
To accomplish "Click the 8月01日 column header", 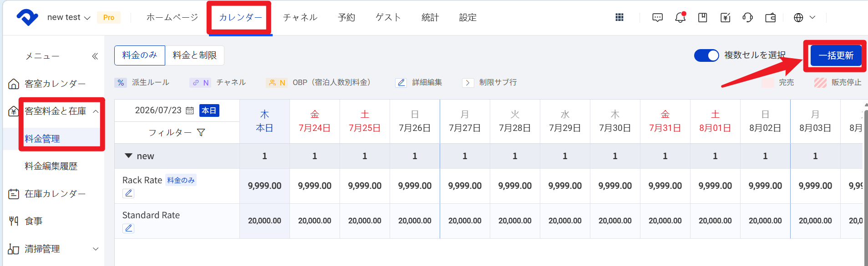I will [x=715, y=121].
